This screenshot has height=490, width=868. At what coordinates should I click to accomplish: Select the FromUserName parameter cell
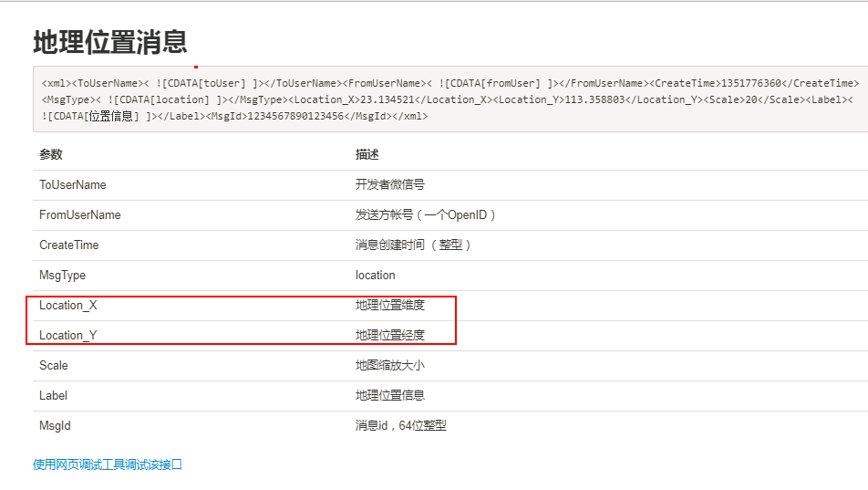coord(80,214)
